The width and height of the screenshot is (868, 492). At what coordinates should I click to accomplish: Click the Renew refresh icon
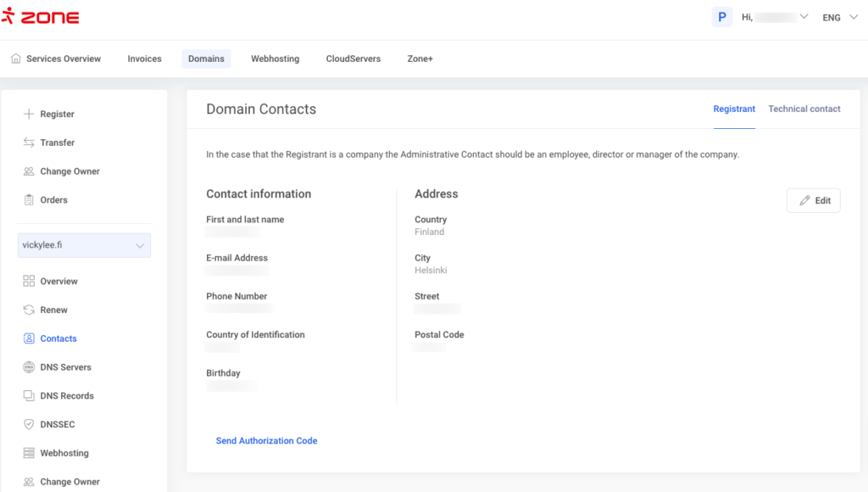(29, 310)
